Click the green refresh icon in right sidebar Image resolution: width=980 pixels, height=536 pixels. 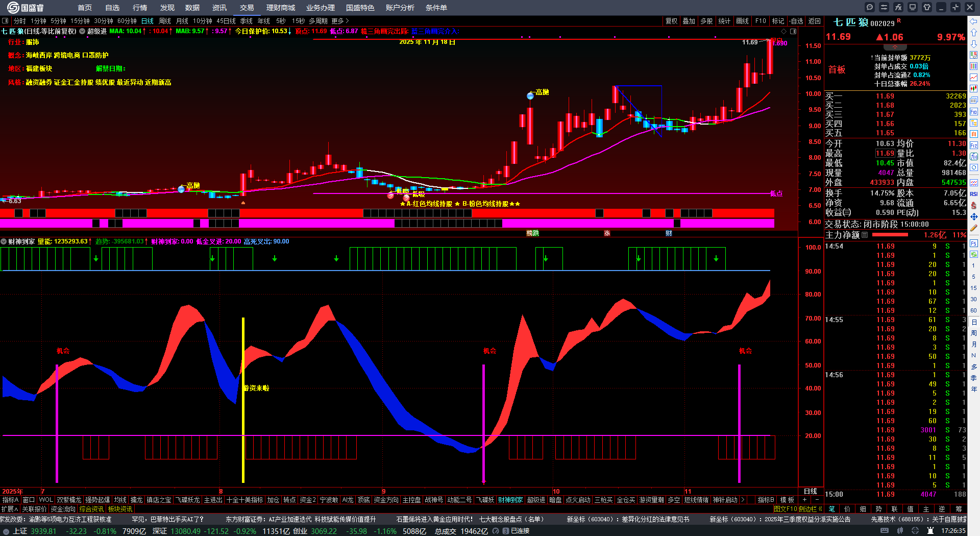tap(974, 254)
